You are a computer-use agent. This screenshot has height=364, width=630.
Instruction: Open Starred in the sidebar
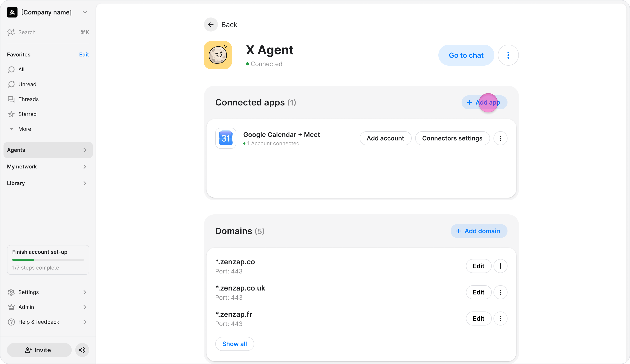pos(48,114)
